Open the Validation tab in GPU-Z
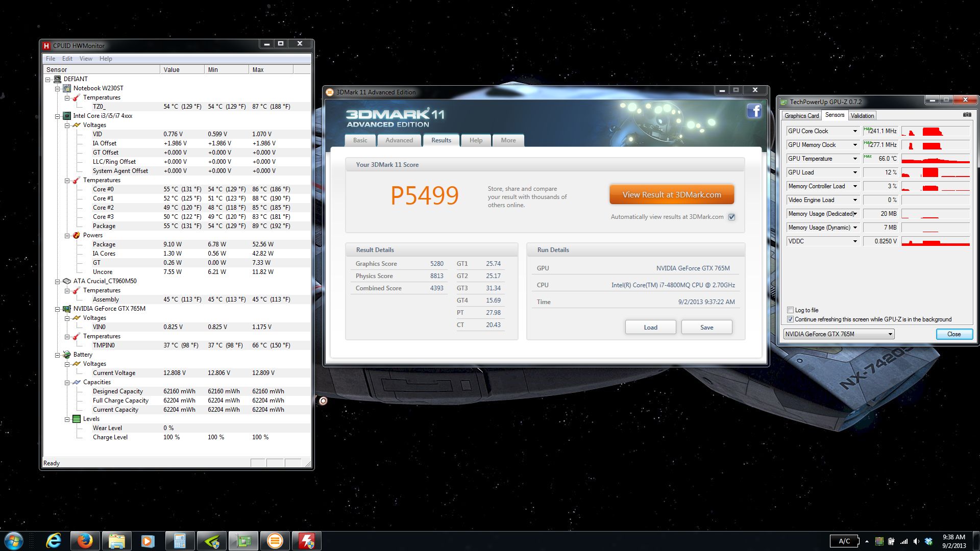This screenshot has width=980, height=551. tap(862, 116)
